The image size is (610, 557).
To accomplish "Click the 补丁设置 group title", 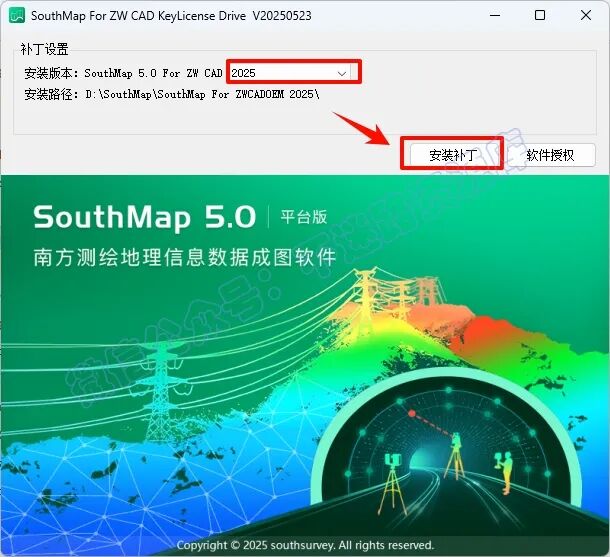I will [44, 49].
